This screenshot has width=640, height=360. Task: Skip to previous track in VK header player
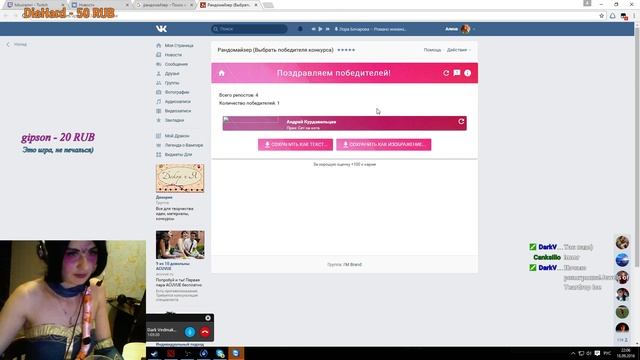click(x=313, y=29)
